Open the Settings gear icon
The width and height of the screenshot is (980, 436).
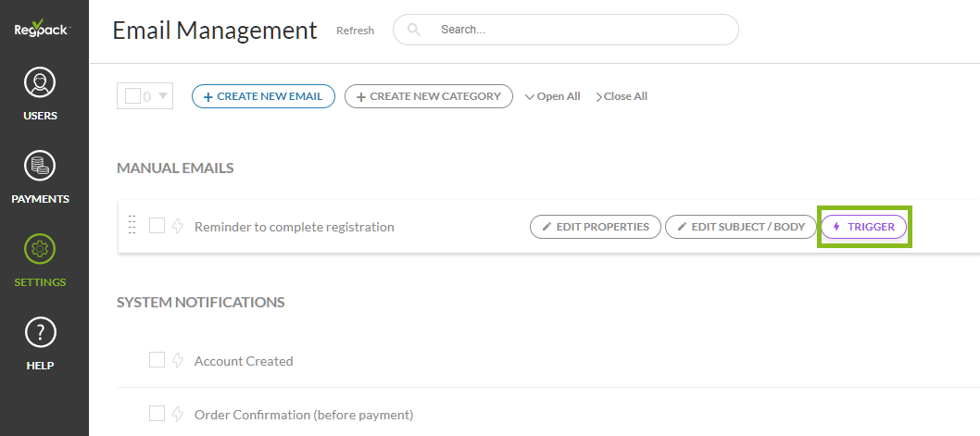40,250
